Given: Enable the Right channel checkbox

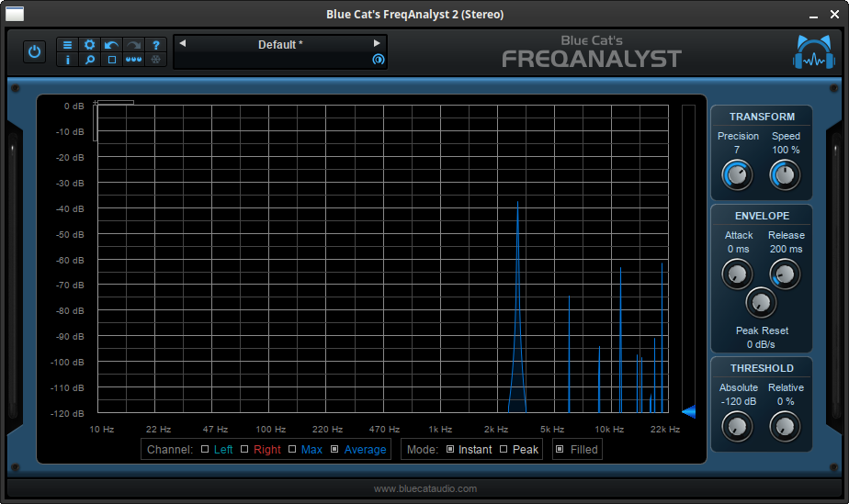Looking at the screenshot, I should [245, 449].
